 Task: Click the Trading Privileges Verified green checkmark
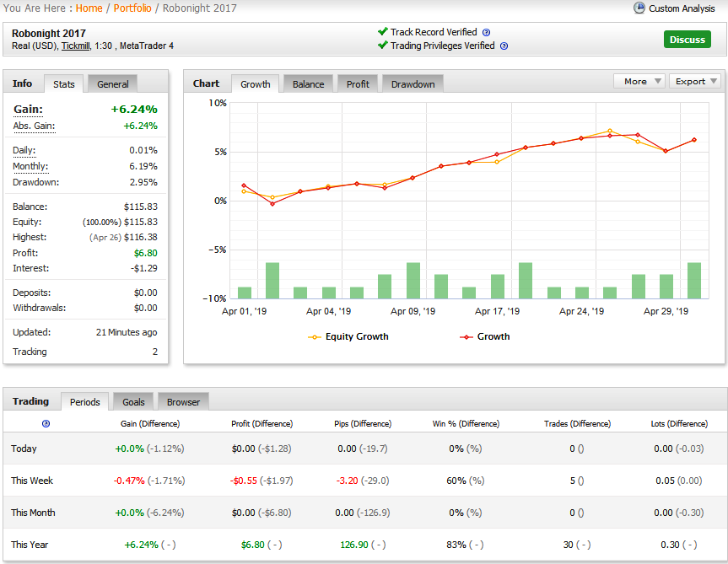point(383,45)
